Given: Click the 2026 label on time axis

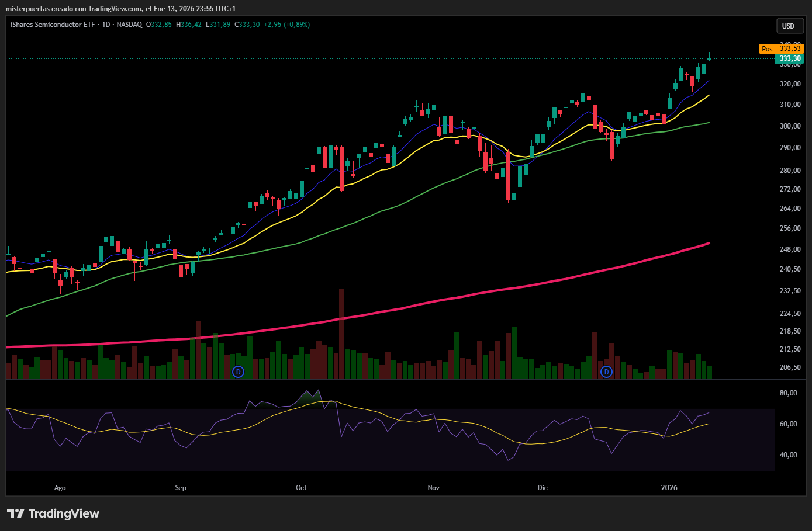Looking at the screenshot, I should coord(669,488).
